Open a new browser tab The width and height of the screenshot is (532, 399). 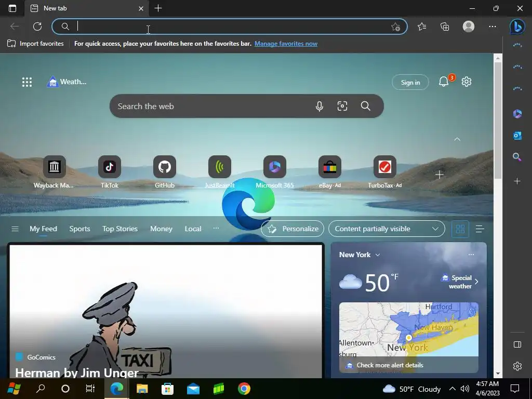(158, 8)
